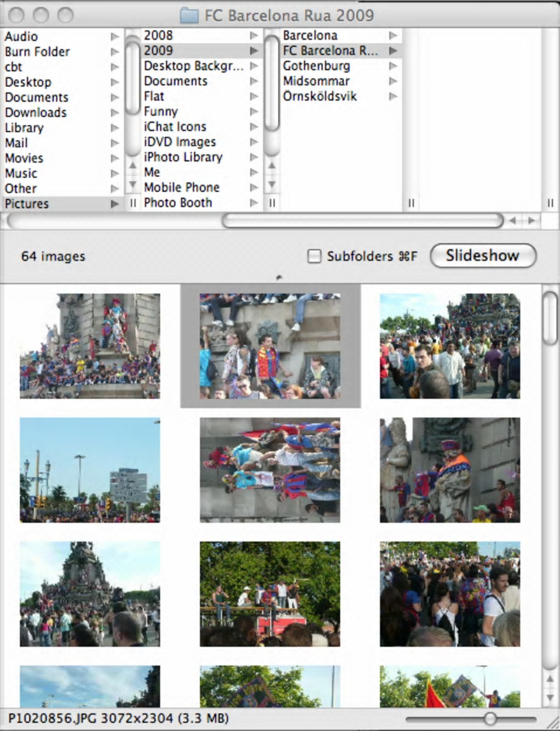Image resolution: width=560 pixels, height=731 pixels.
Task: Select the blue sky street signs thumbnail
Action: pyautogui.click(x=90, y=470)
